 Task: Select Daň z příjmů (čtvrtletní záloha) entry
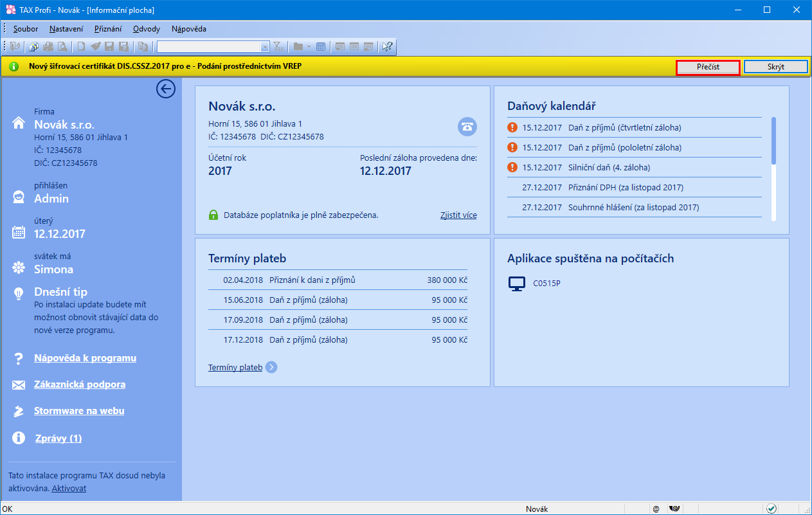point(635,127)
